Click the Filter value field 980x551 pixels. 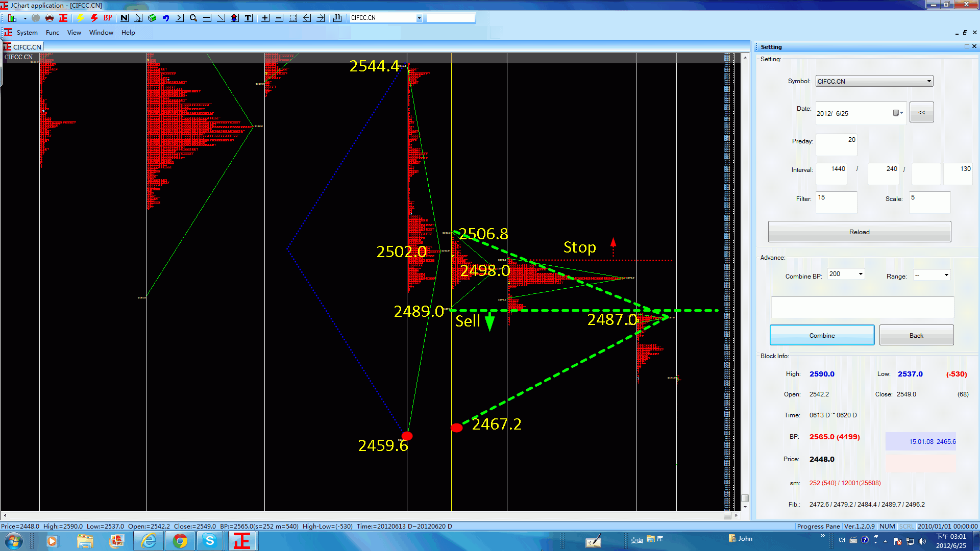[836, 202]
